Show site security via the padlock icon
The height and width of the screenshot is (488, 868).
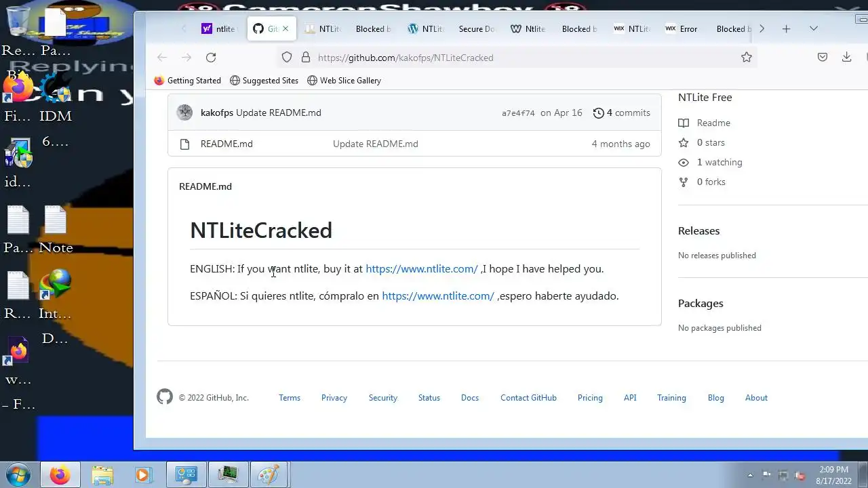point(306,58)
